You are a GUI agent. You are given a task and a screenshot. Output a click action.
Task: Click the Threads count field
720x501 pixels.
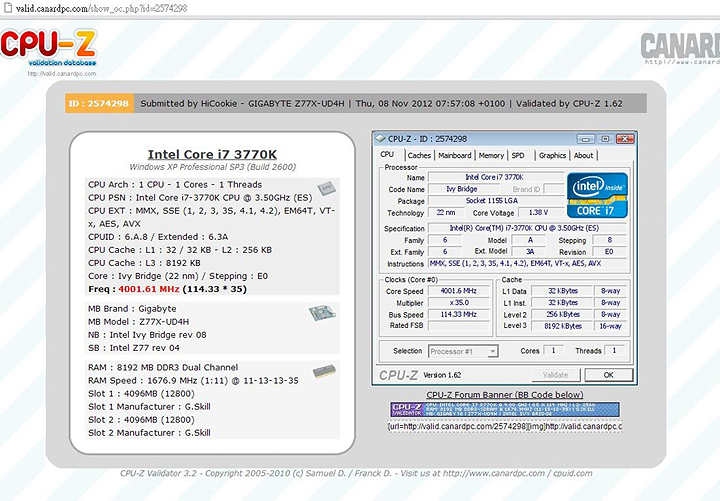614,350
